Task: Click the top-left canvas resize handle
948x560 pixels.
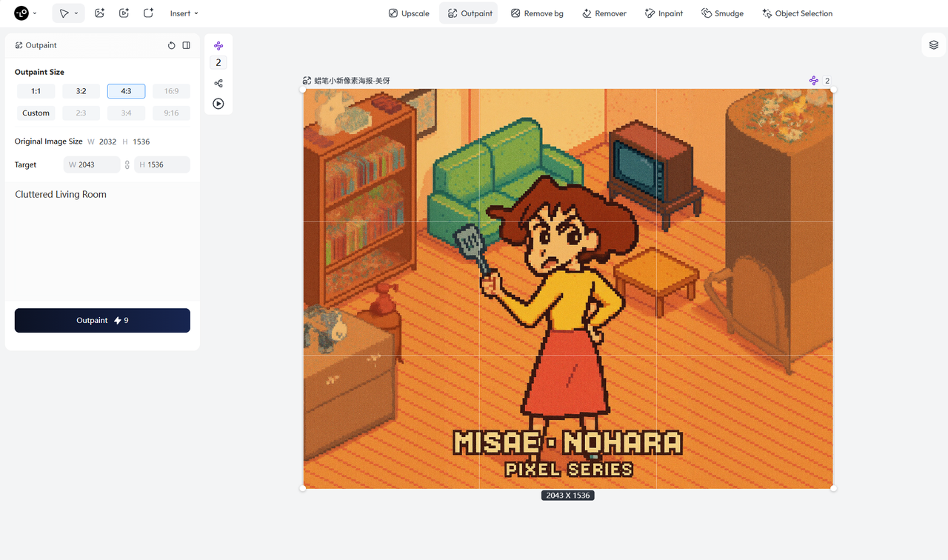Action: coord(303,90)
